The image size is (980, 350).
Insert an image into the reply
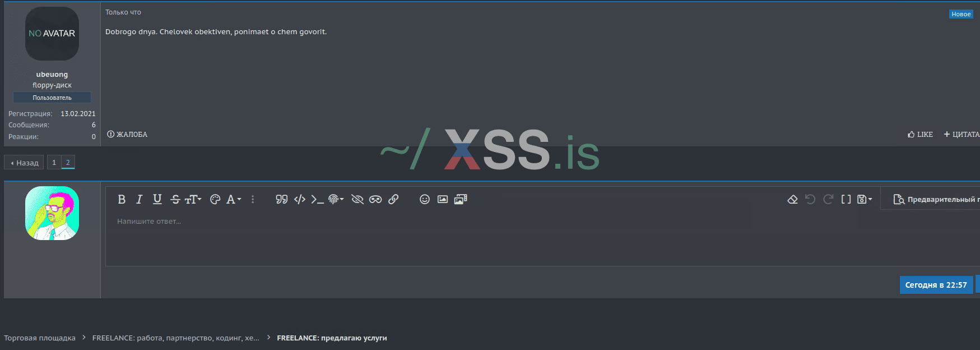[443, 199]
